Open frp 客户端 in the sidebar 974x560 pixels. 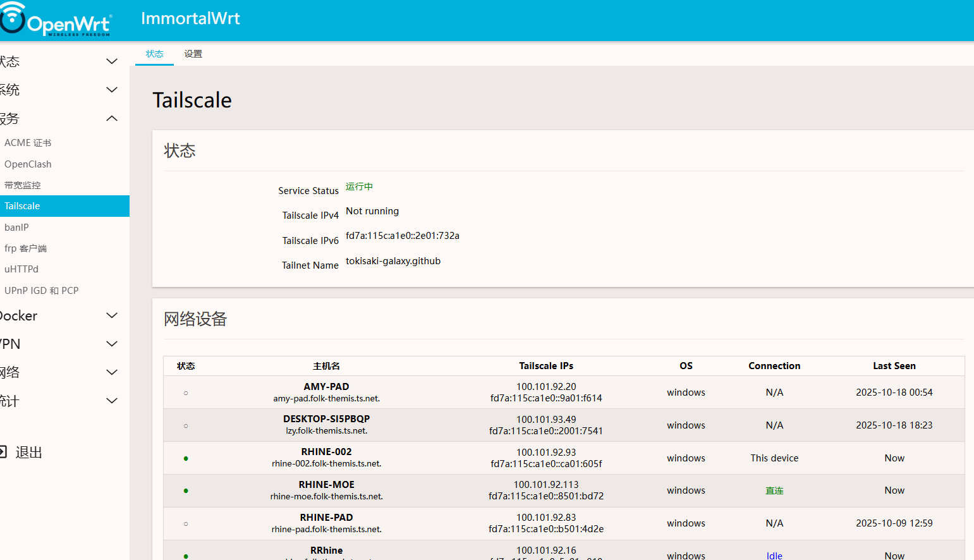(x=25, y=248)
